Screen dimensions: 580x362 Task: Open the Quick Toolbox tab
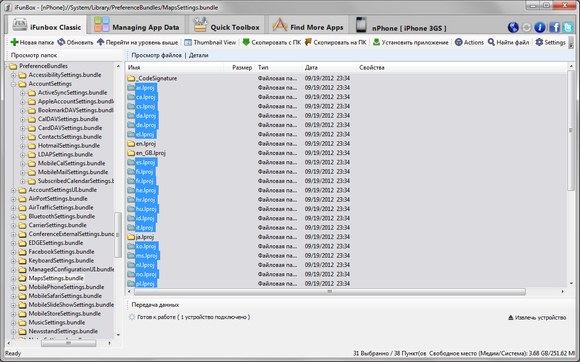[x=226, y=25]
